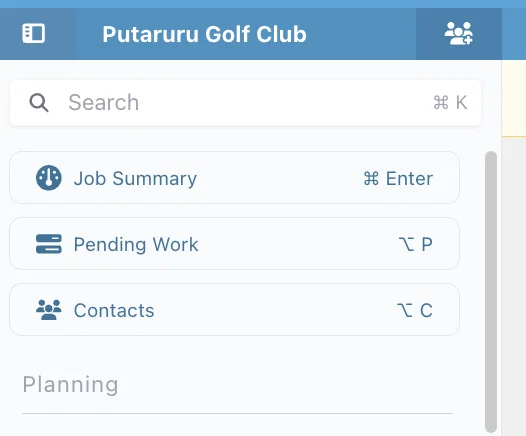526x436 pixels.
Task: Click the command symbol beside K
Action: pos(440,102)
